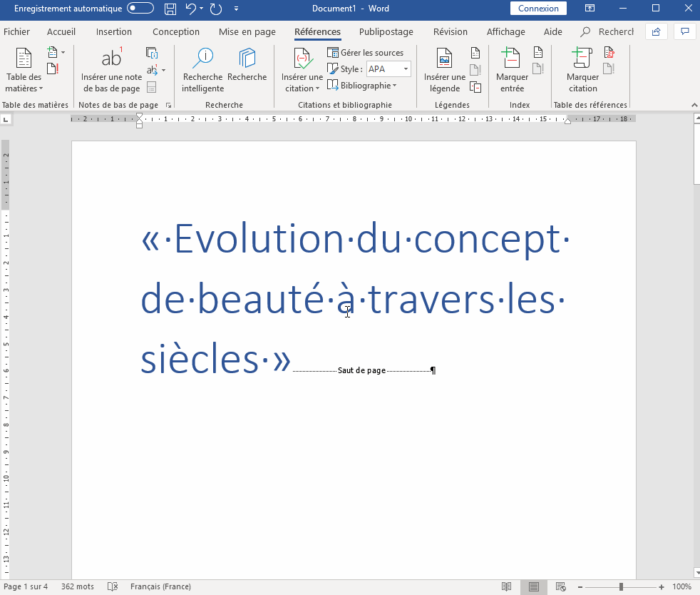Open the Mise en page tab
This screenshot has height=595, width=700.
[247, 32]
